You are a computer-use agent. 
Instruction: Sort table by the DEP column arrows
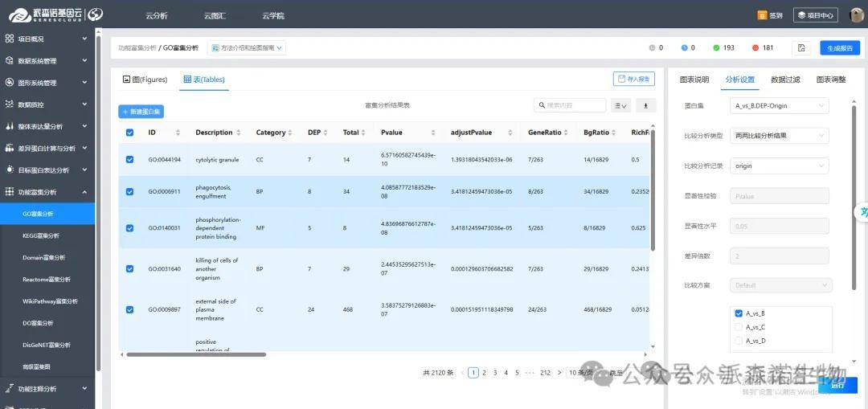[x=327, y=133]
